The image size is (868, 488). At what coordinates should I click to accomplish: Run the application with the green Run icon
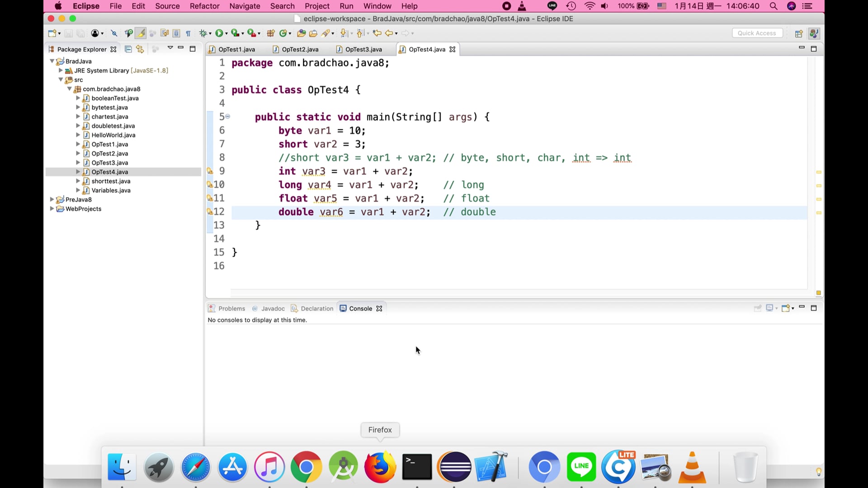pyautogui.click(x=220, y=33)
